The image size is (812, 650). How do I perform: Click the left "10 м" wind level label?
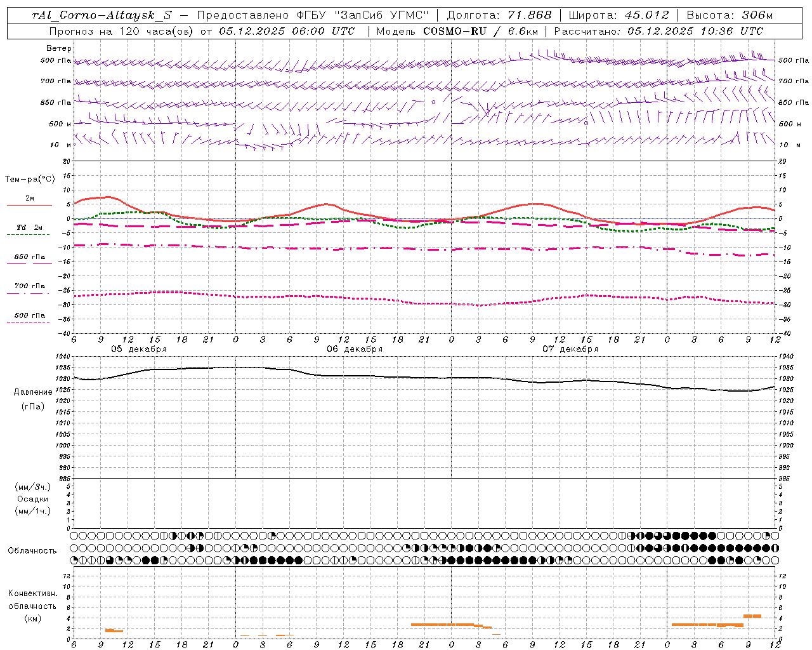point(62,145)
